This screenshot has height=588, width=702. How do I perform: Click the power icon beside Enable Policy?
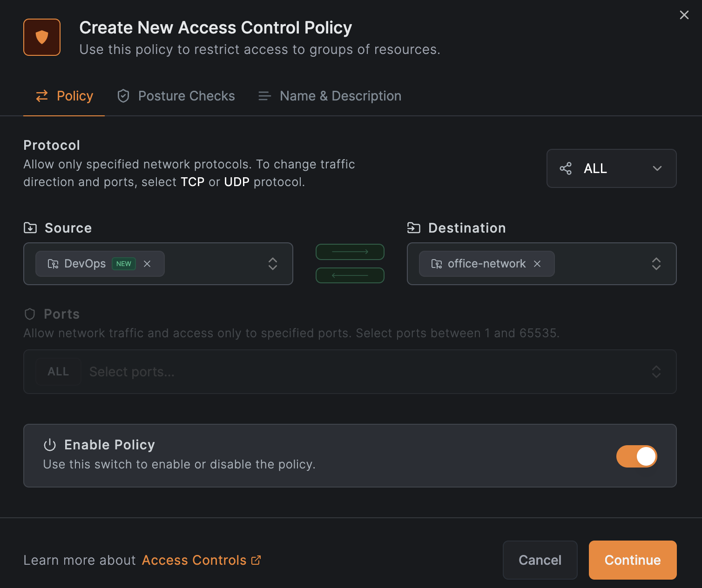pyautogui.click(x=50, y=445)
